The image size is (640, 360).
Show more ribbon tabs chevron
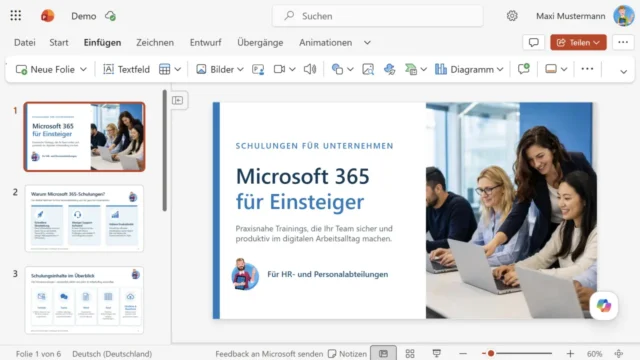[x=367, y=42]
